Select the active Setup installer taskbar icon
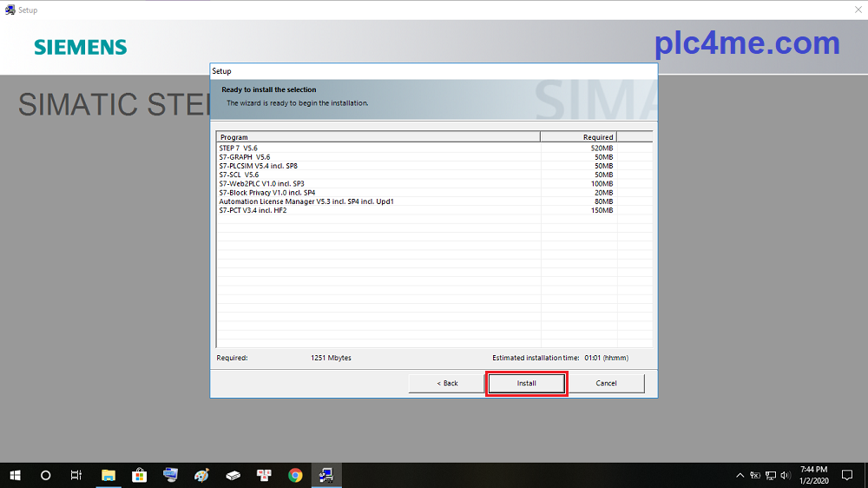868x488 pixels. click(x=326, y=475)
